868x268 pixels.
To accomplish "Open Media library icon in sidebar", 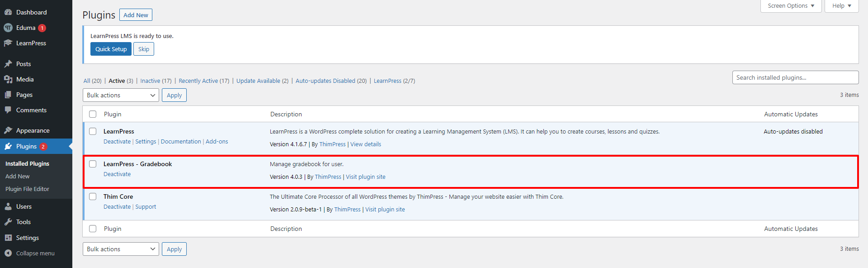I will click(x=8, y=79).
